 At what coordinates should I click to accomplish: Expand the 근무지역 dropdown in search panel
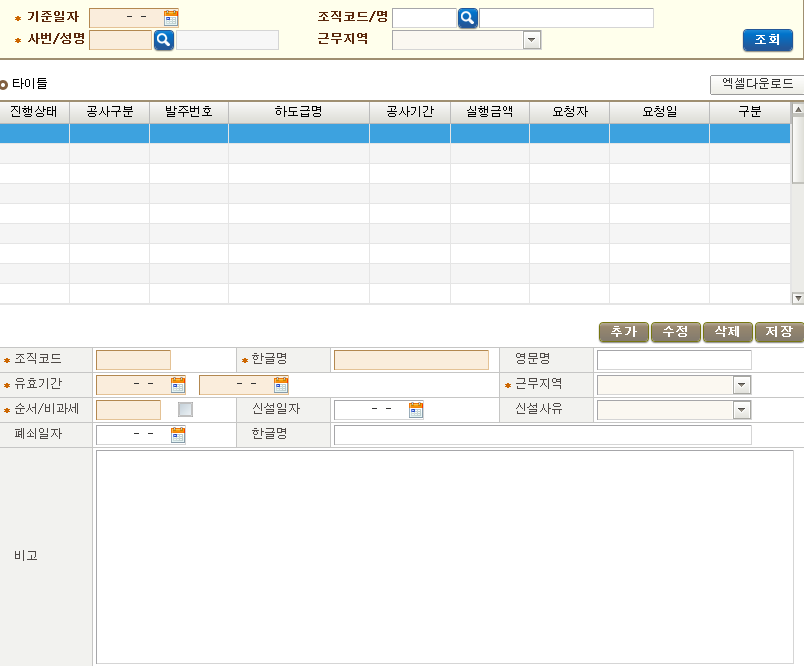[x=532, y=40]
